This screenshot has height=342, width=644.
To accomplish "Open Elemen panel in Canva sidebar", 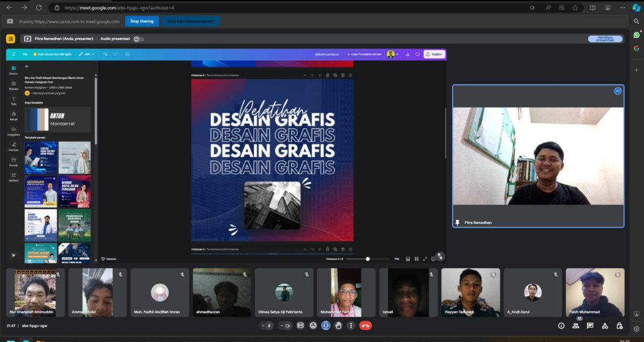I will 13,85.
